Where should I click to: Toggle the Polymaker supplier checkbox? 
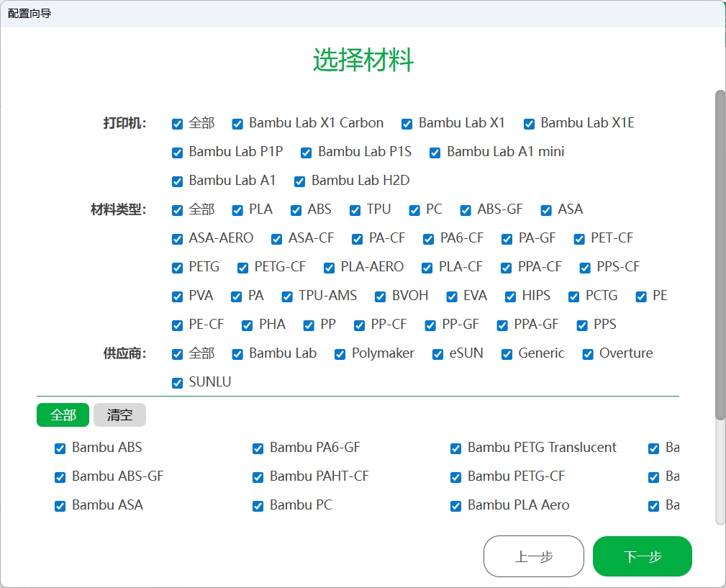point(340,354)
